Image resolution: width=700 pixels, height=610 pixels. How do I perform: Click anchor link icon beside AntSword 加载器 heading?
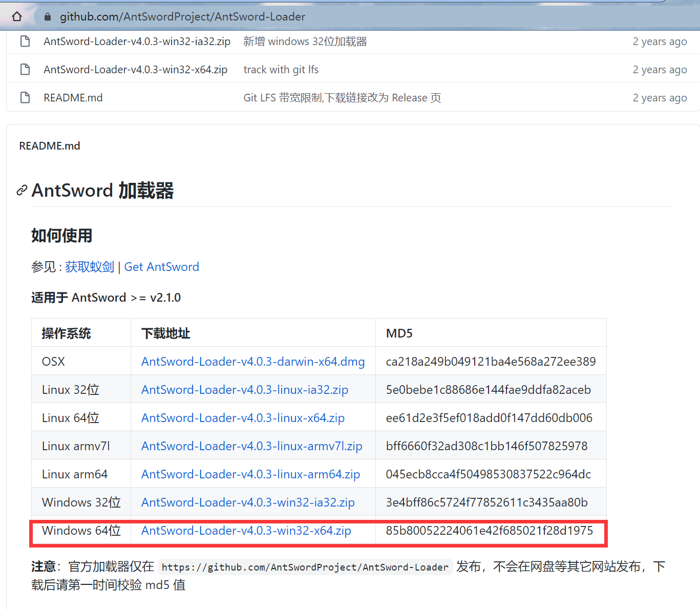pos(22,191)
